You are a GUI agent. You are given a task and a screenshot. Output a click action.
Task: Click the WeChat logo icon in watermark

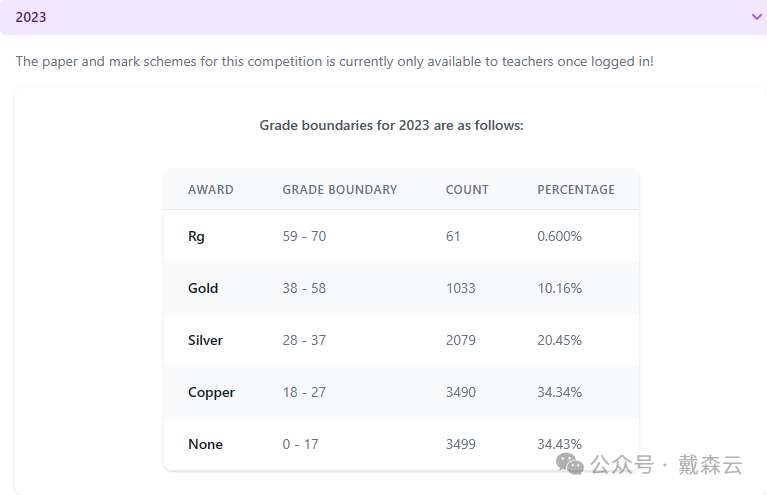point(571,464)
